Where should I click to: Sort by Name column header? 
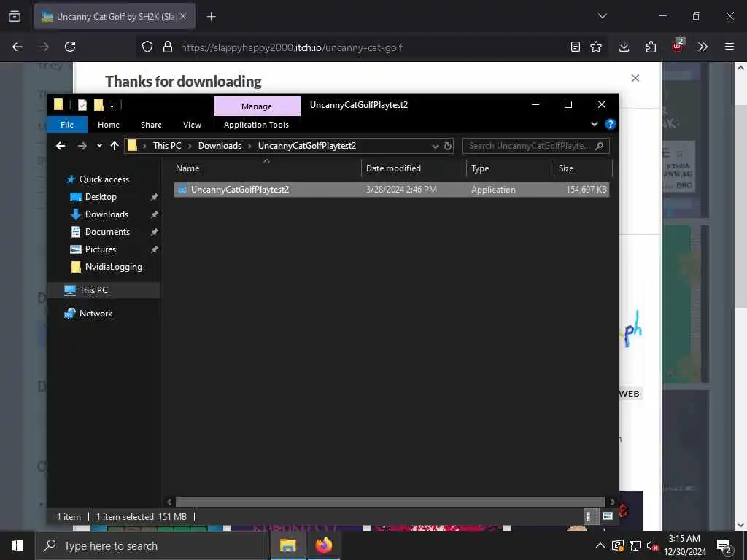coord(267,168)
